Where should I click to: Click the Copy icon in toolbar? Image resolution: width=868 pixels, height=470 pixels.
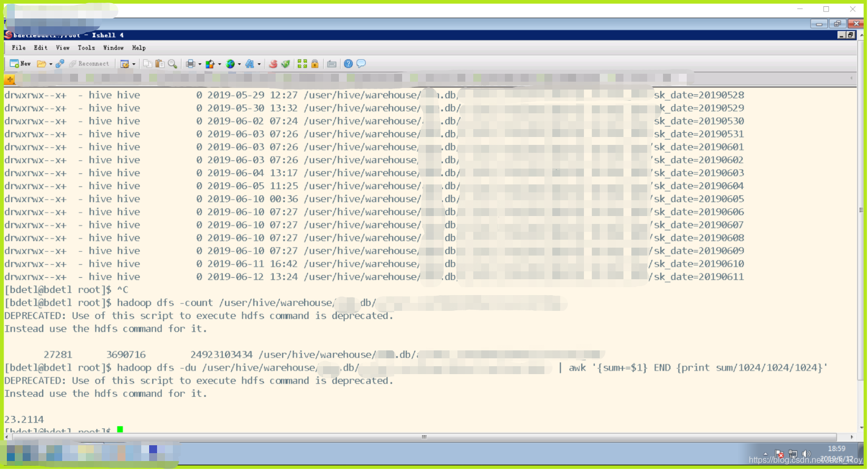(148, 64)
